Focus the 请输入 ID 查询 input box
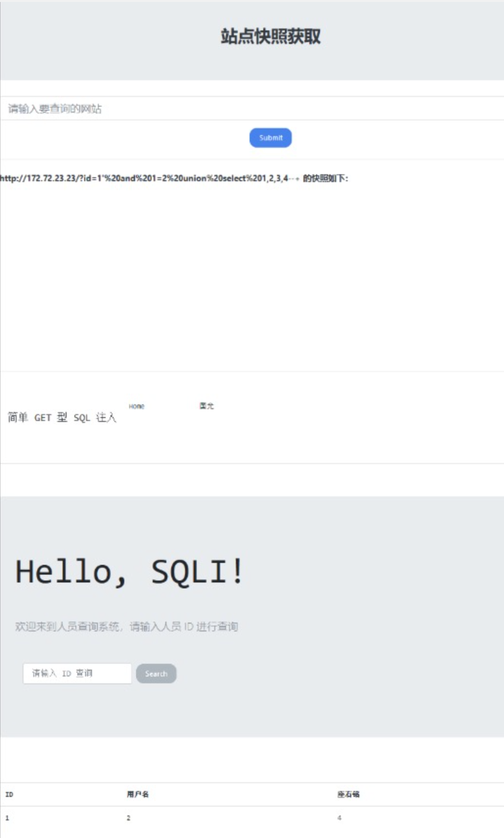 coord(77,674)
